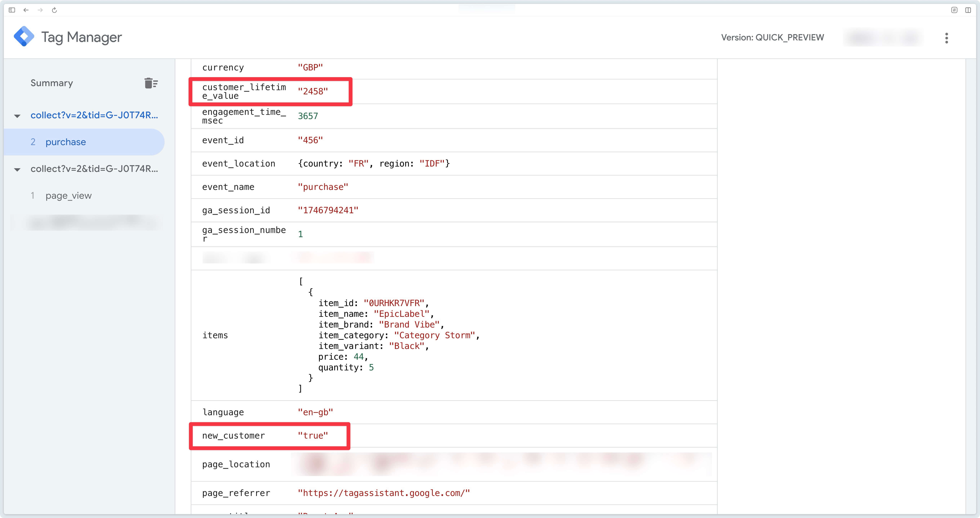Viewport: 980px width, 518px height.
Task: Click the customer_lifetime_value parameter name
Action: [244, 91]
